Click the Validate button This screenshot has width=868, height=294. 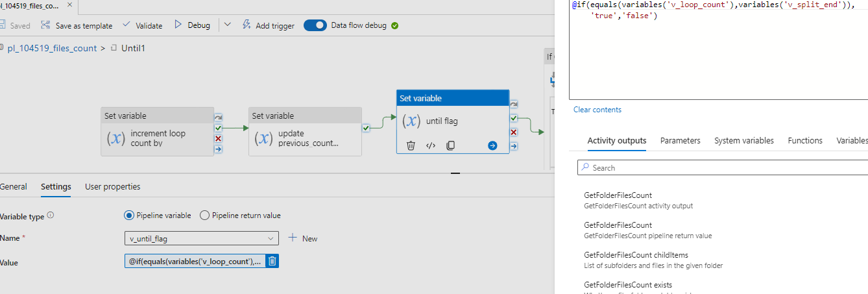pos(143,26)
